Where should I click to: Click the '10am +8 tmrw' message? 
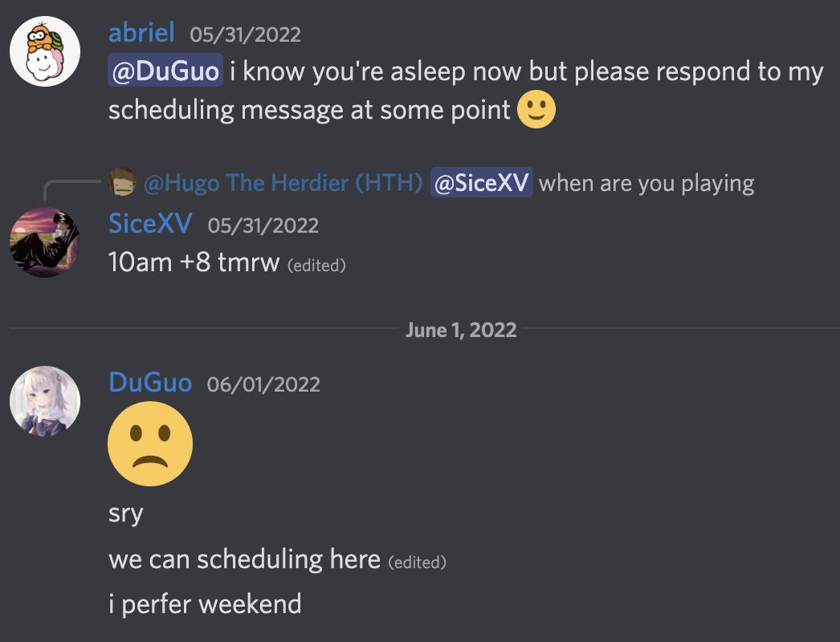194,262
